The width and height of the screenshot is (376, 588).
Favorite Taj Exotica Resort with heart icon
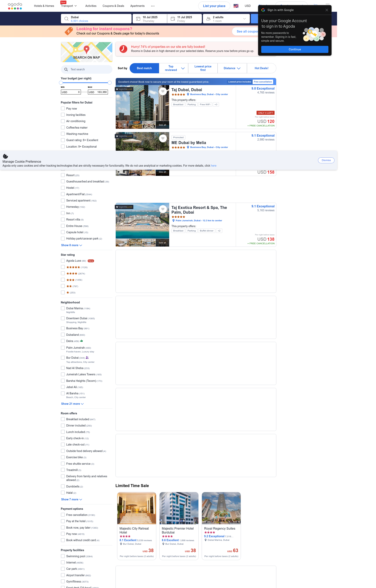pos(163,209)
